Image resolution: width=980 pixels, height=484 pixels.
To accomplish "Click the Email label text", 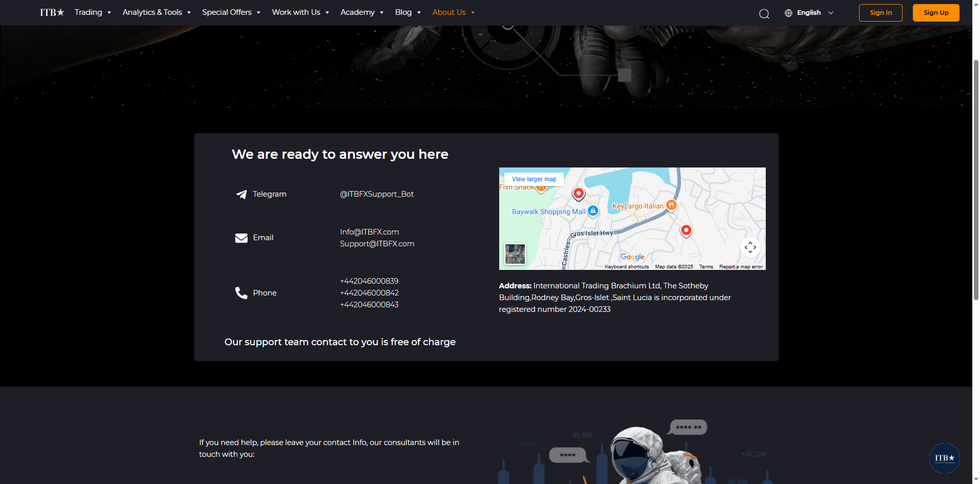I will [x=263, y=238].
